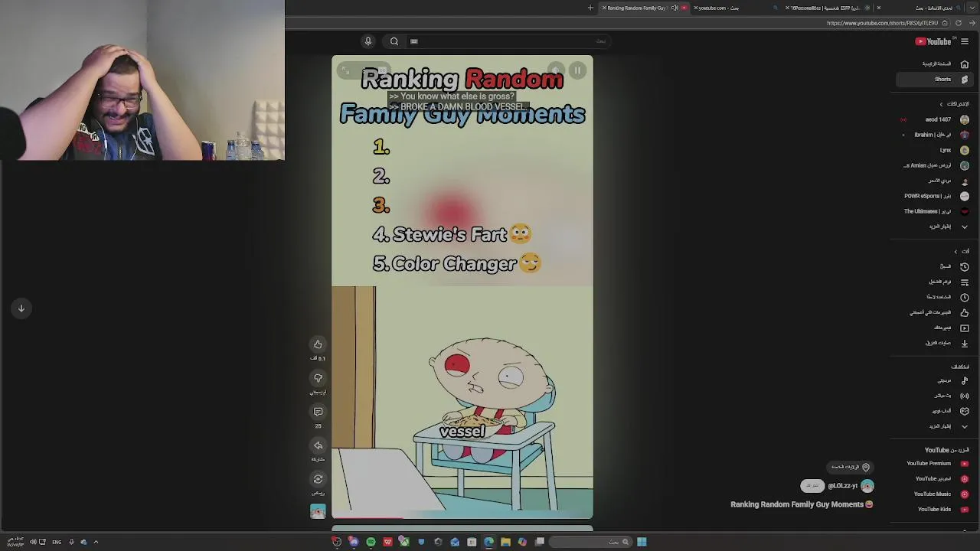Reload the page with refresh icon
The width and height of the screenshot is (980, 551).
click(959, 24)
